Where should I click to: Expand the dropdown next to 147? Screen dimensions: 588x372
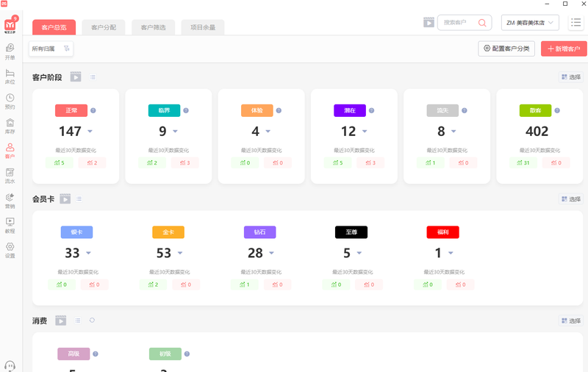pyautogui.click(x=90, y=132)
